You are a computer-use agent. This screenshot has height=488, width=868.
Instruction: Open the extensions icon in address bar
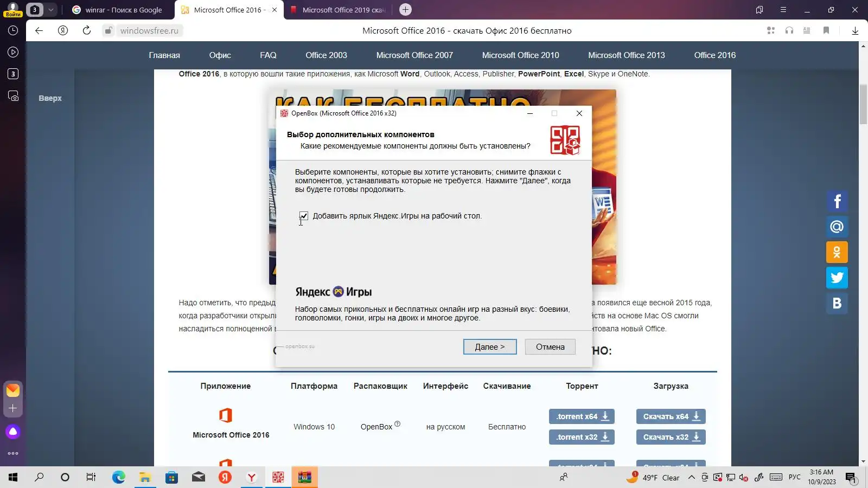coord(771,30)
